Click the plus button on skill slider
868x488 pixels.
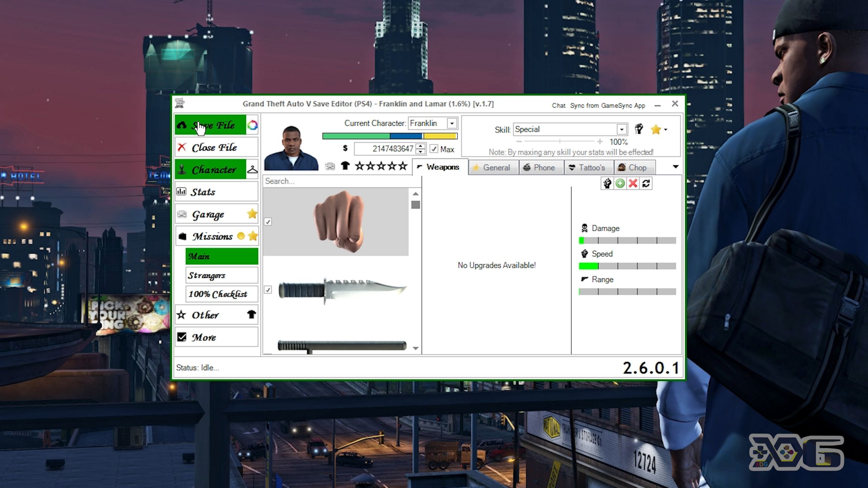599,142
